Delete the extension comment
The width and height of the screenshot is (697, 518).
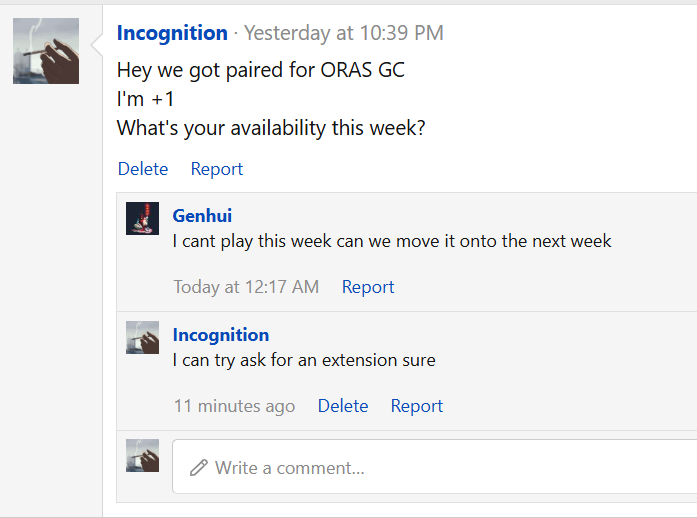343,406
